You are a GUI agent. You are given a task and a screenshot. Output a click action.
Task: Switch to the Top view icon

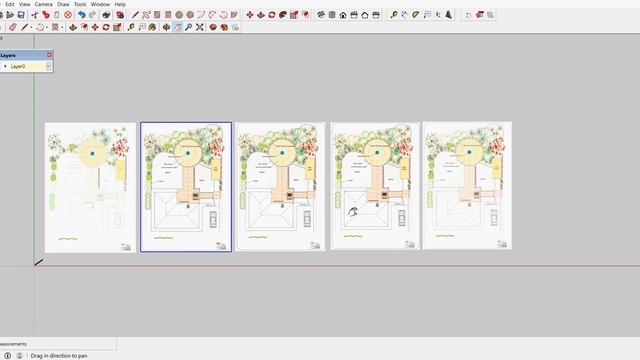pos(332,15)
